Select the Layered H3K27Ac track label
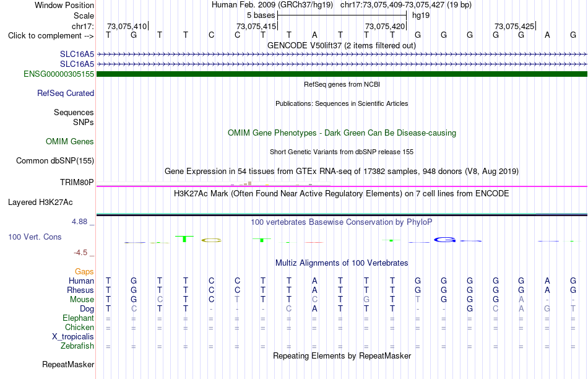 coord(40,203)
